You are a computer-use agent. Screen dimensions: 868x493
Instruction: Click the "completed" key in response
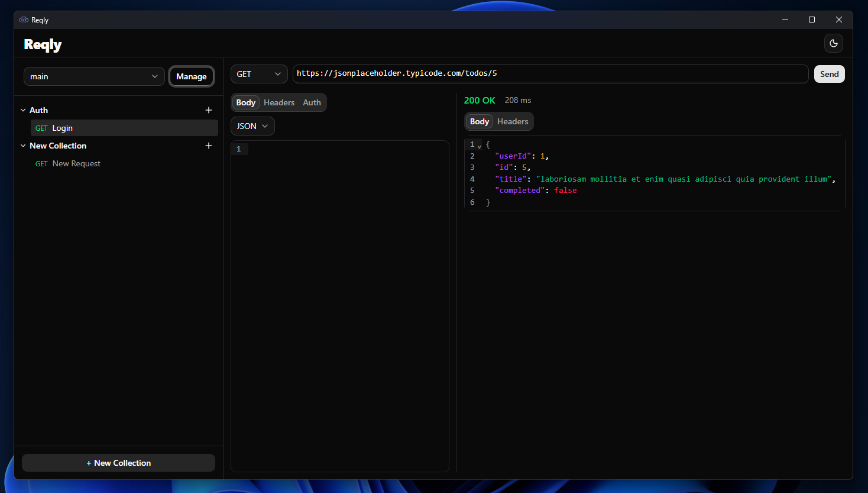[x=520, y=191]
